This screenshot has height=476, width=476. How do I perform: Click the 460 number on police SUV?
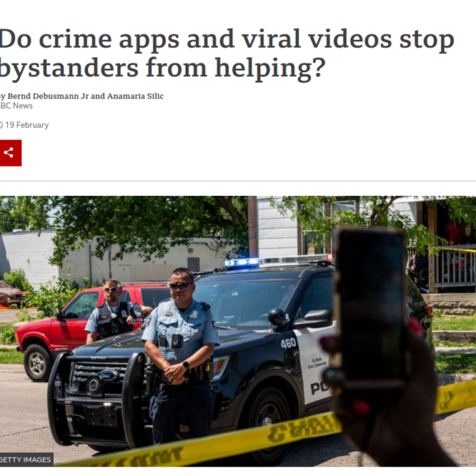(x=288, y=344)
